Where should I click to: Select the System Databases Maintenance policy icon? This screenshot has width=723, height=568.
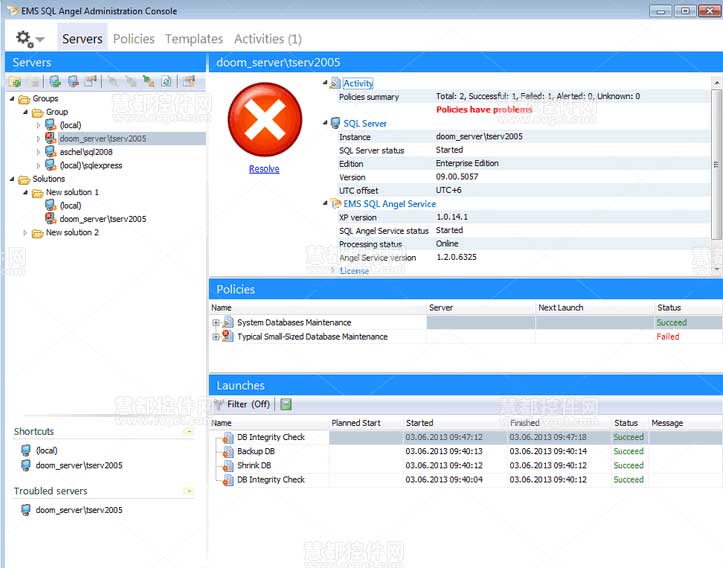point(228,322)
